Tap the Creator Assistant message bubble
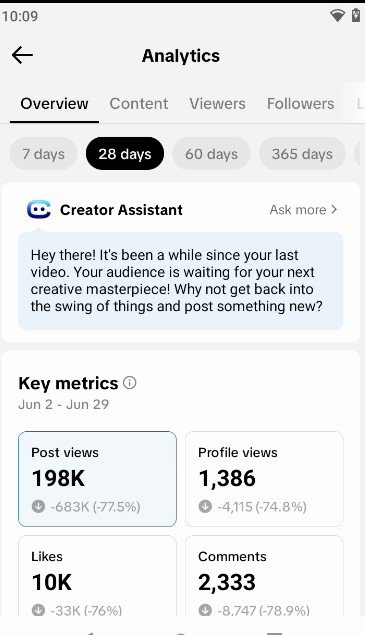 [181, 281]
